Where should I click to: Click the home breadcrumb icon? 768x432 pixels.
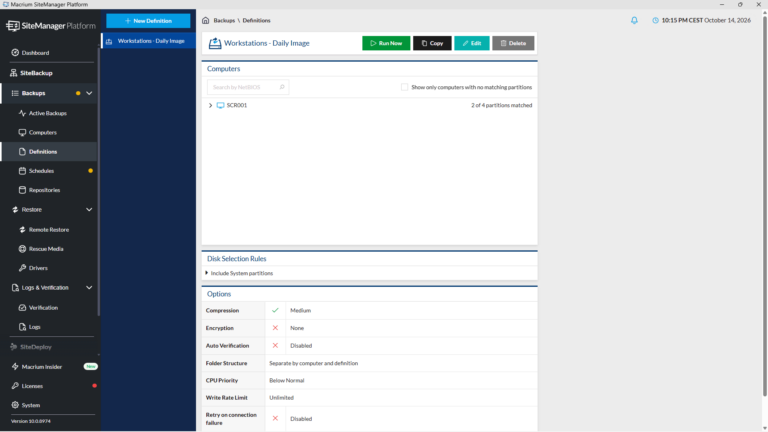pos(206,21)
